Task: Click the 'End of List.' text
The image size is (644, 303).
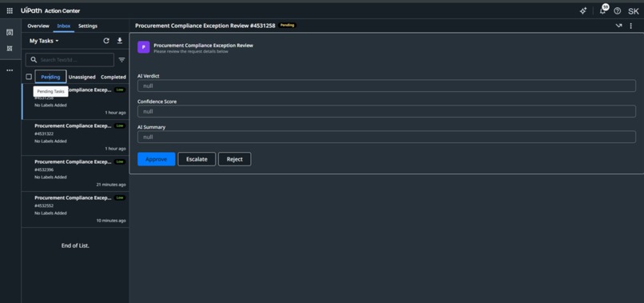Action: pyautogui.click(x=75, y=245)
